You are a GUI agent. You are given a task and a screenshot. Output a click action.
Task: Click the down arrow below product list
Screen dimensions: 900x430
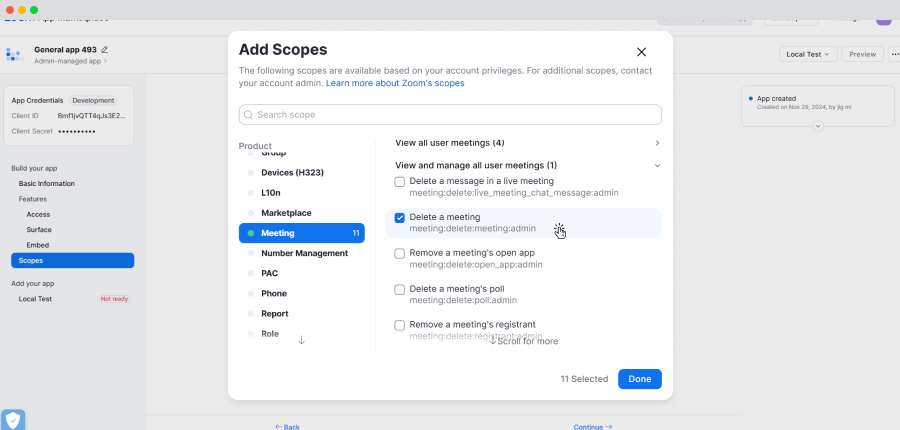tap(301, 340)
